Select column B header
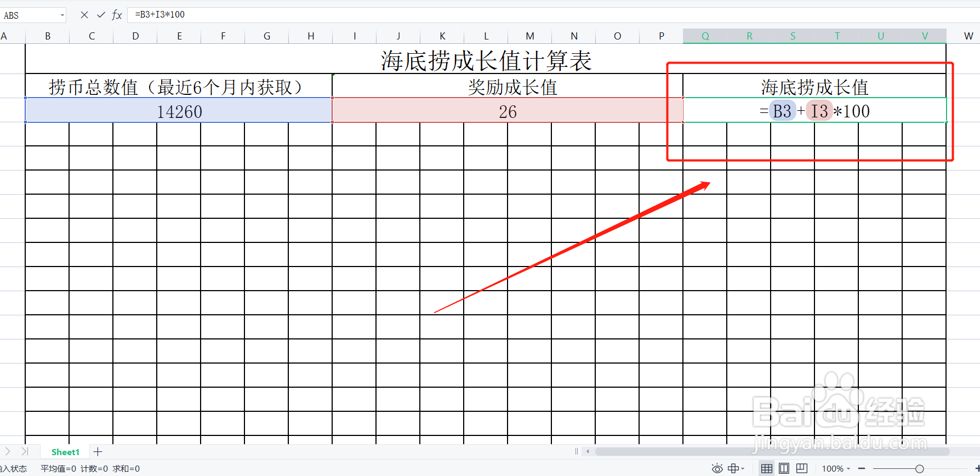Viewport: 980px width, 476px height. (x=48, y=36)
